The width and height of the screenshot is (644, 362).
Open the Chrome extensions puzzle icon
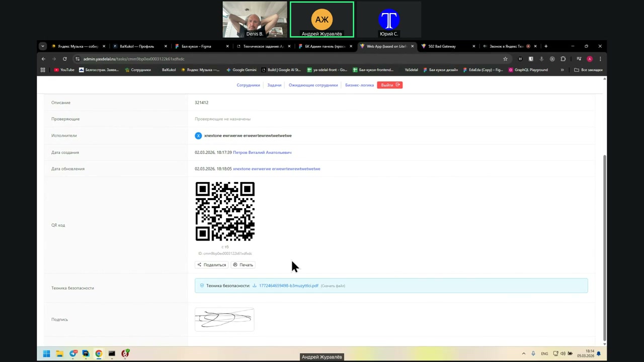[x=563, y=59]
